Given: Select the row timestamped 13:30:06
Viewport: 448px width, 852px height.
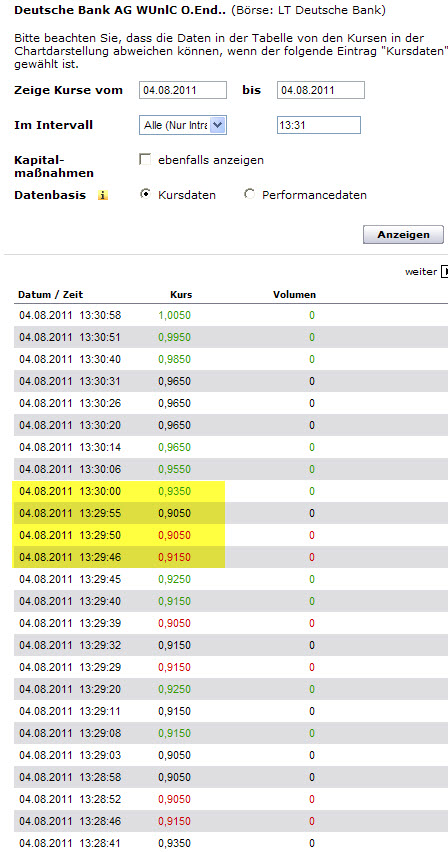Looking at the screenshot, I should 231,469.
